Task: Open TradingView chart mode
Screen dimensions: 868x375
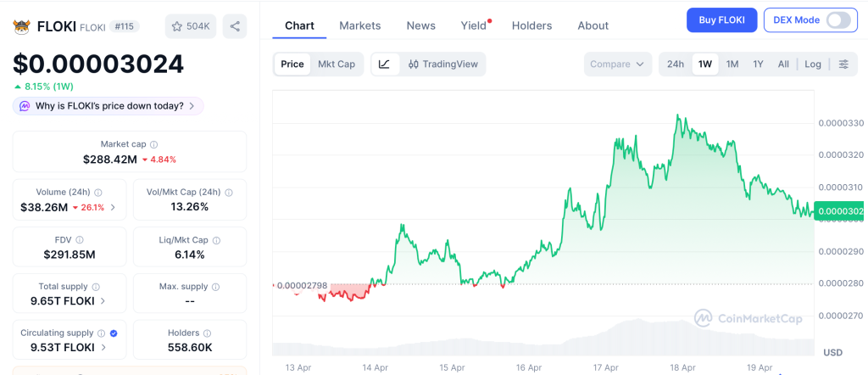Action: click(x=442, y=64)
